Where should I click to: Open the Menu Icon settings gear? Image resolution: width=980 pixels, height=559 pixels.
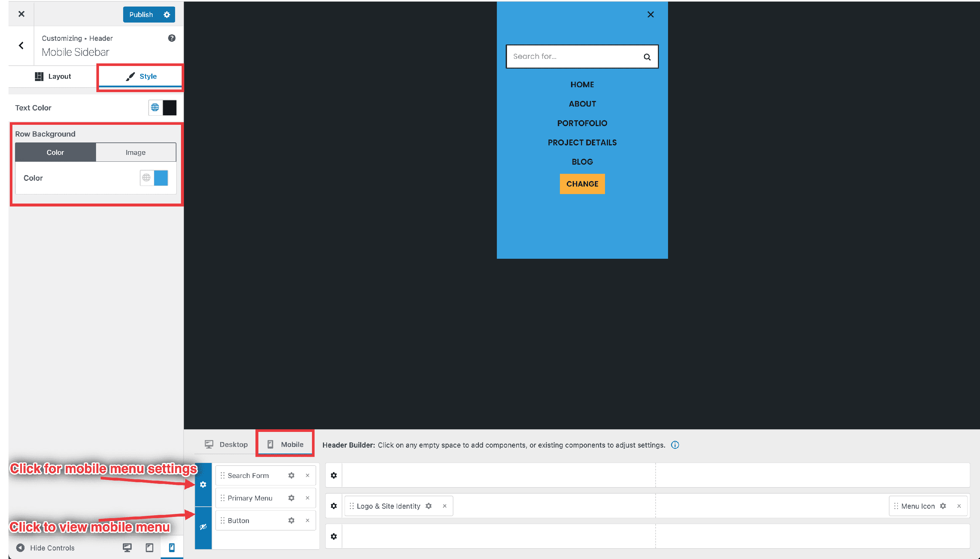click(x=943, y=506)
